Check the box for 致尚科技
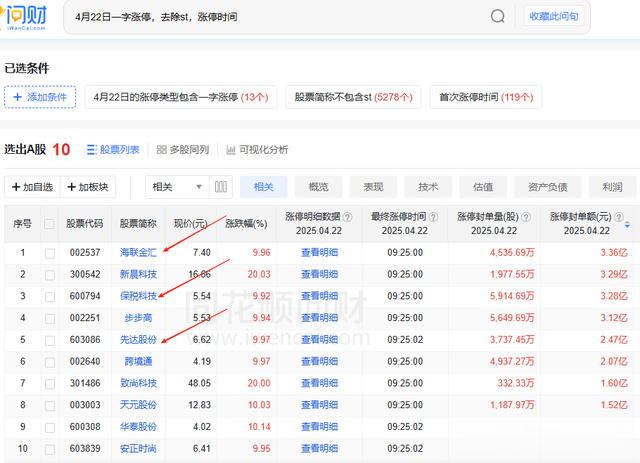 point(50,384)
